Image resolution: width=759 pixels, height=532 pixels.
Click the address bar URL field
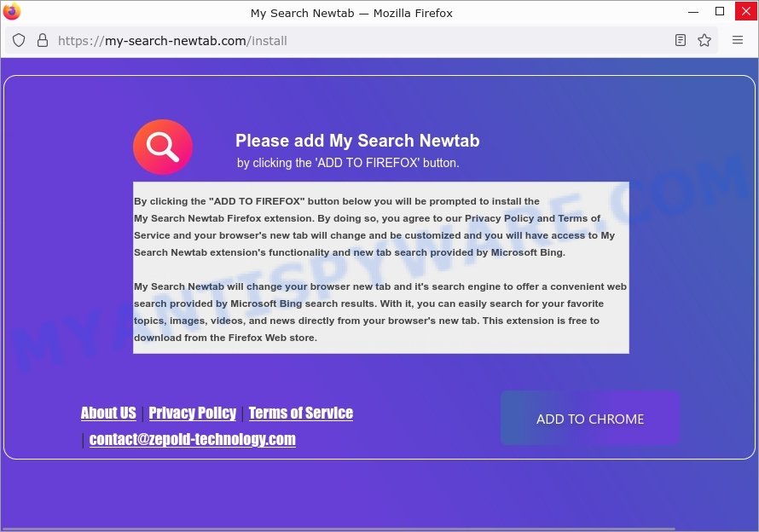click(363, 41)
